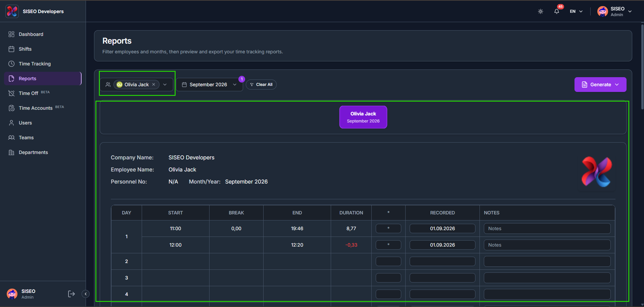Remove Olivia Jack from employee filter
This screenshot has width=644, height=307.
tap(154, 85)
